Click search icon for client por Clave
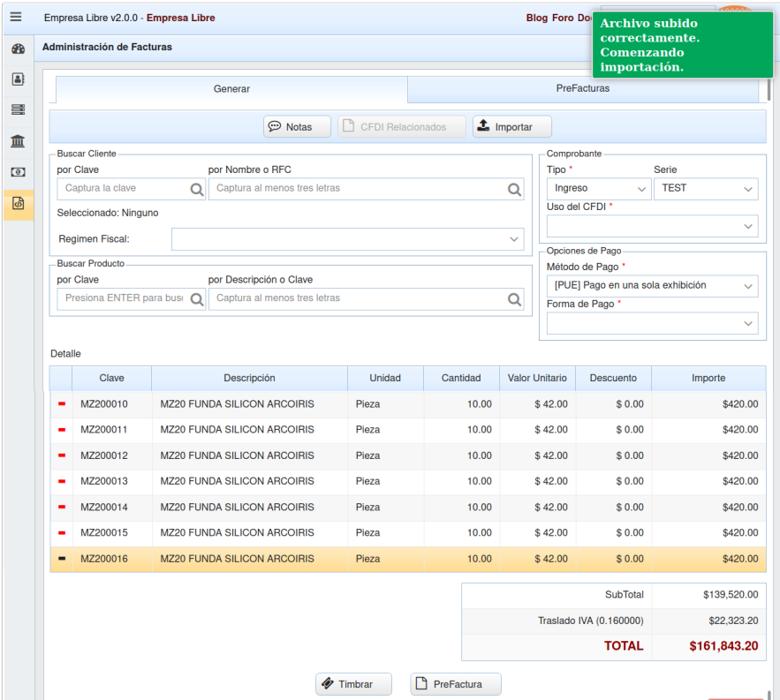Screen dimensions: 780x700 (x=196, y=189)
